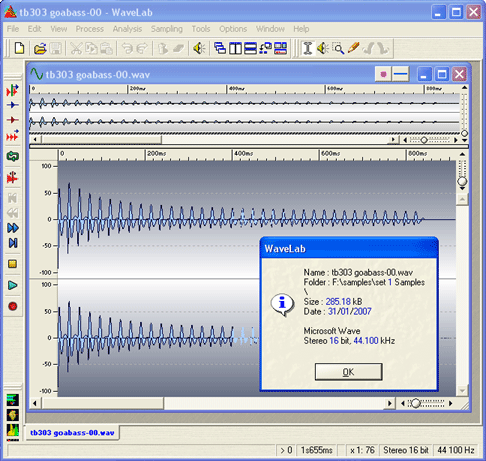Open a file with the folder icon
The width and height of the screenshot is (486, 461).
coord(40,49)
